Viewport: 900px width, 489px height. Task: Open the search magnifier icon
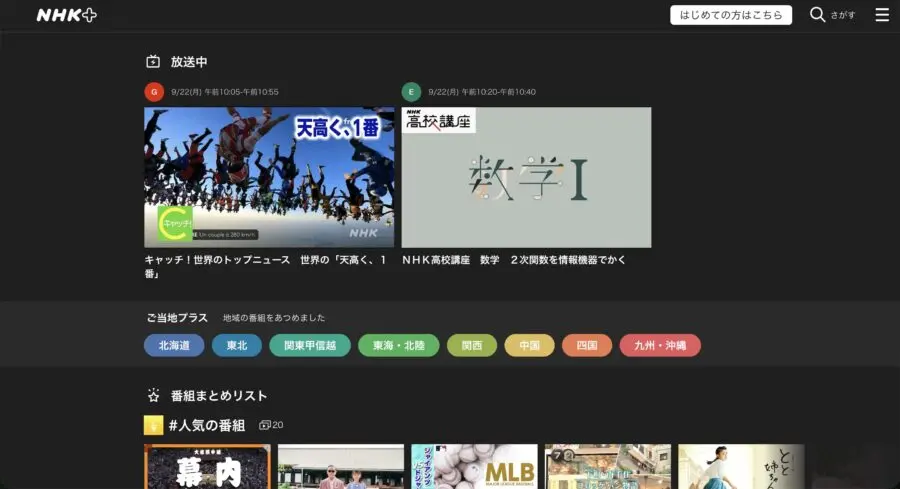pos(817,15)
